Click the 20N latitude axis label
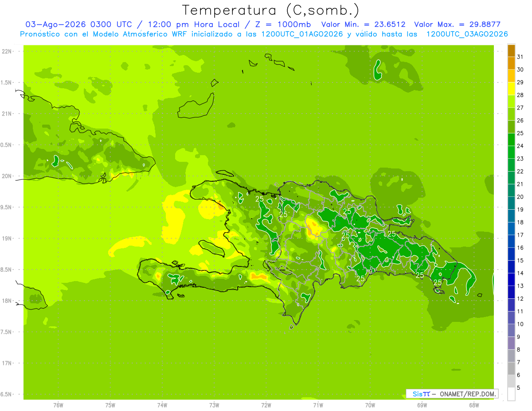This screenshot has width=532, height=411. click(8, 176)
